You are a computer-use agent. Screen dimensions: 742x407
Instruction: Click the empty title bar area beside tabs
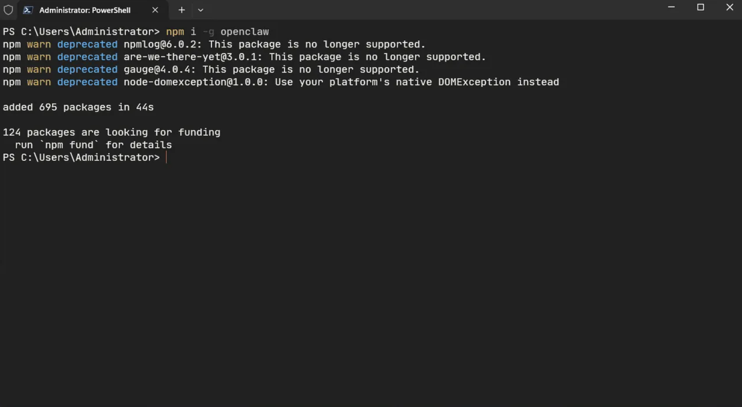tap(426, 9)
